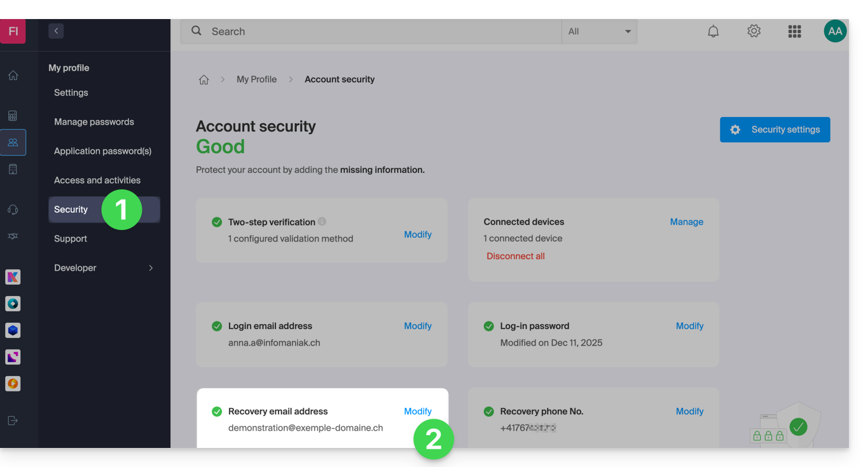The image size is (868, 467).
Task: Open the users icon in left rail
Action: 13,142
